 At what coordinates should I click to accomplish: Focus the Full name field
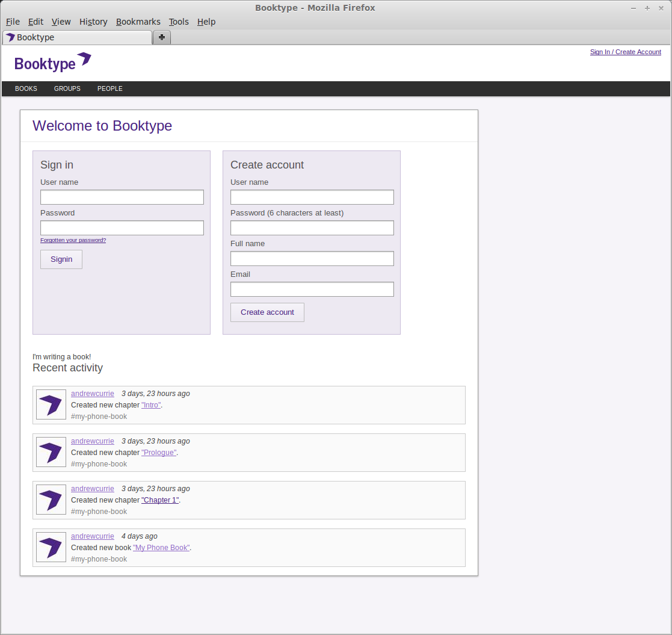click(312, 259)
